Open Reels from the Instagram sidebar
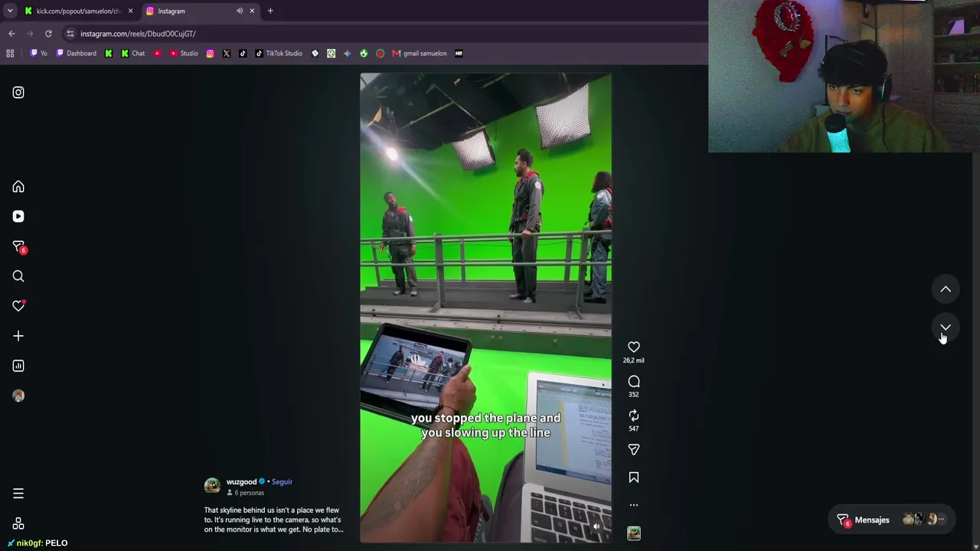The width and height of the screenshot is (980, 551). pyautogui.click(x=18, y=217)
